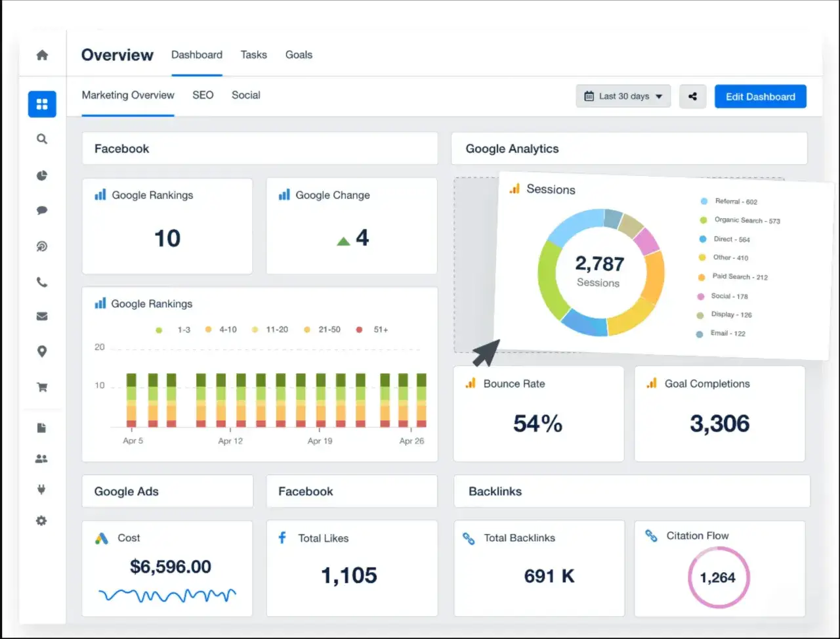This screenshot has height=639, width=840.
Task: Click the Apr 12 axis label
Action: 230,441
